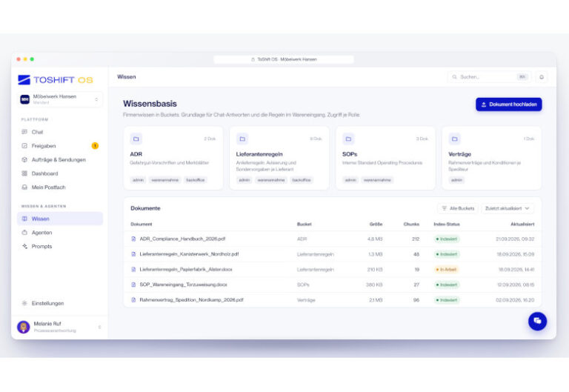
Task: Open the notifications bell
Action: (x=542, y=77)
